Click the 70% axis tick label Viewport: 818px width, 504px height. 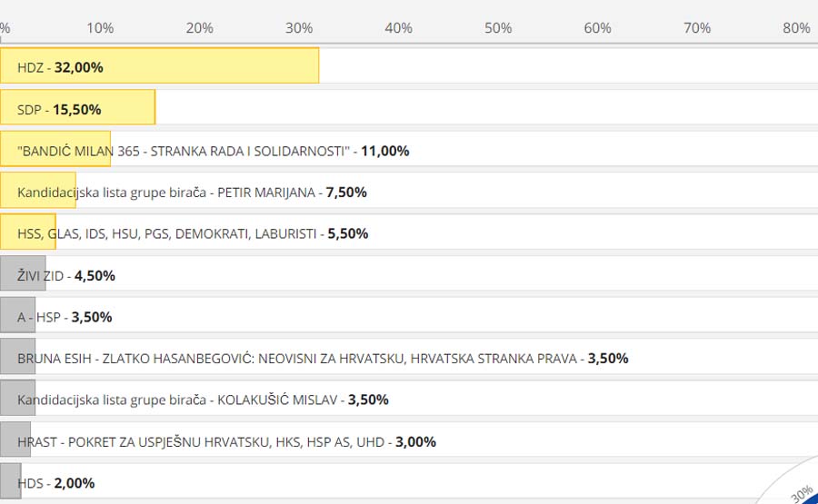697,28
